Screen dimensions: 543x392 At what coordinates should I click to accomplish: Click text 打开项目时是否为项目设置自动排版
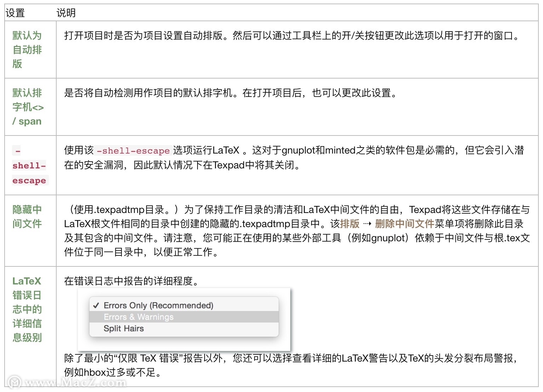click(x=143, y=35)
